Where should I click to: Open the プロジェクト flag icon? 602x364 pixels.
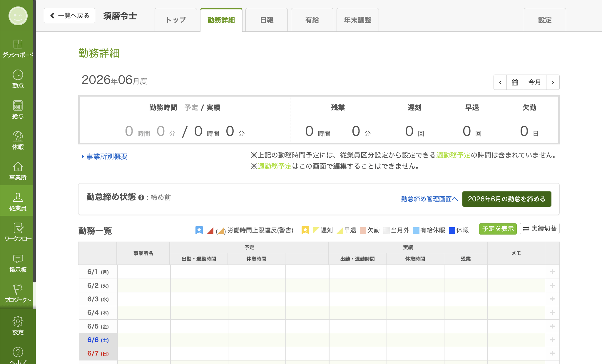point(18,289)
